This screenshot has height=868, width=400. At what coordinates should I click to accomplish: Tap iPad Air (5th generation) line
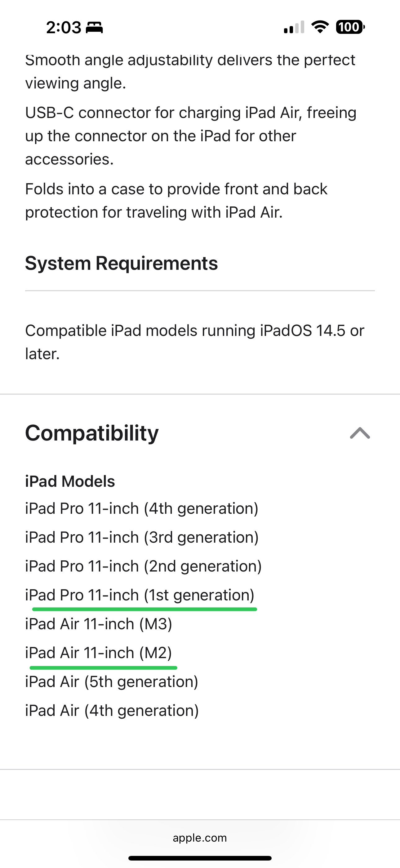[112, 682]
